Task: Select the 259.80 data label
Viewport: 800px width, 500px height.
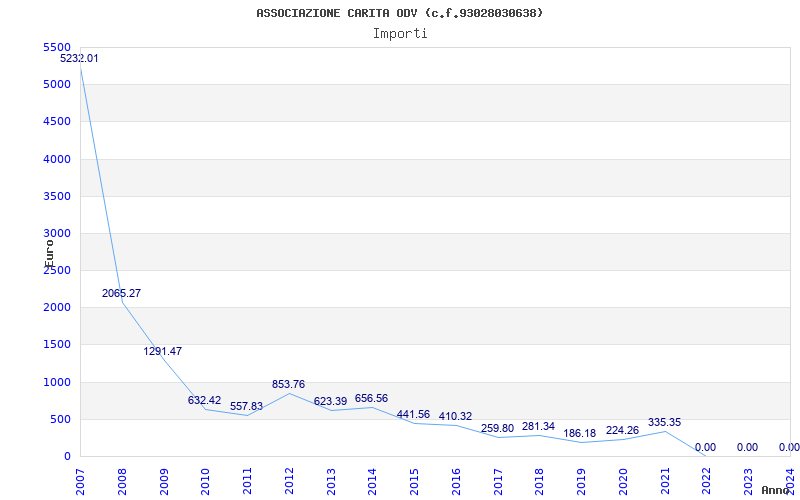Action: (x=497, y=428)
